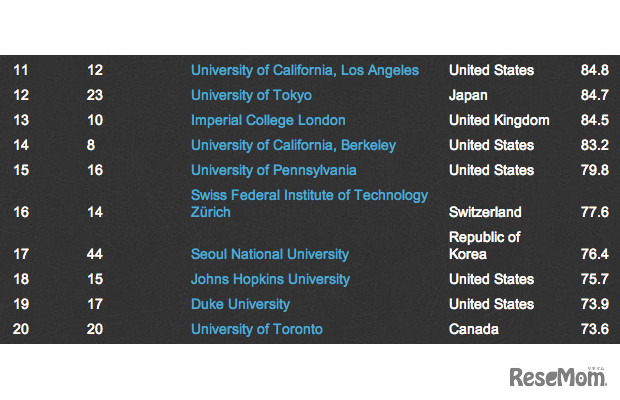The height and width of the screenshot is (400, 620).
Task: Click the Canada country cell
Action: pyautogui.click(x=474, y=329)
